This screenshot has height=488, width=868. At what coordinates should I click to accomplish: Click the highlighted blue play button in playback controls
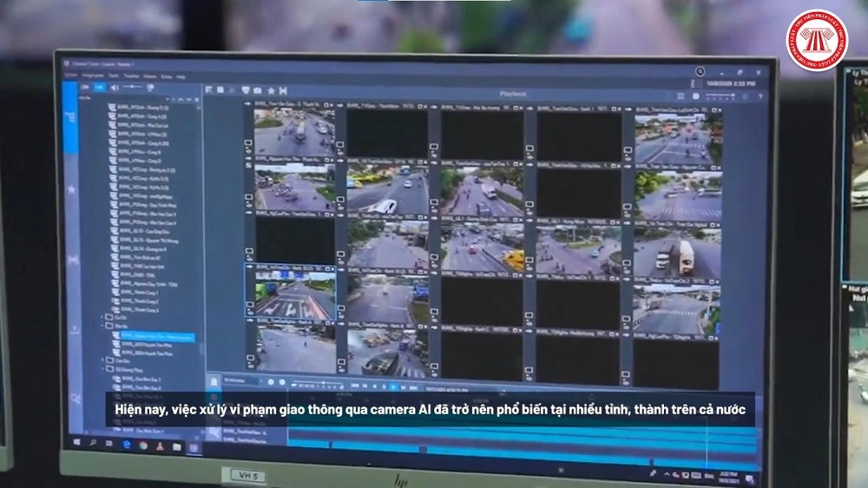pos(393,387)
